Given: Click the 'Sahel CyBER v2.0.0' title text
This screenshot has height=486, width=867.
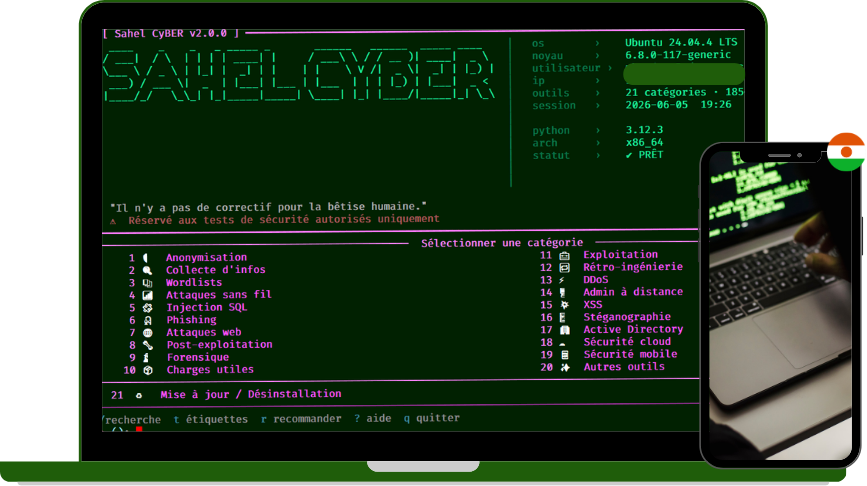Looking at the screenshot, I should [171, 34].
